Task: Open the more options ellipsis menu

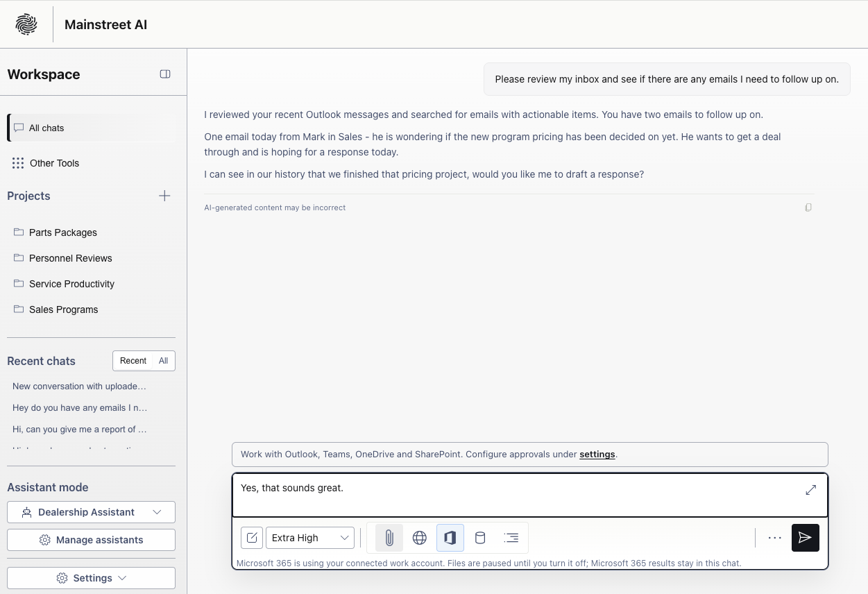Action: 775,538
